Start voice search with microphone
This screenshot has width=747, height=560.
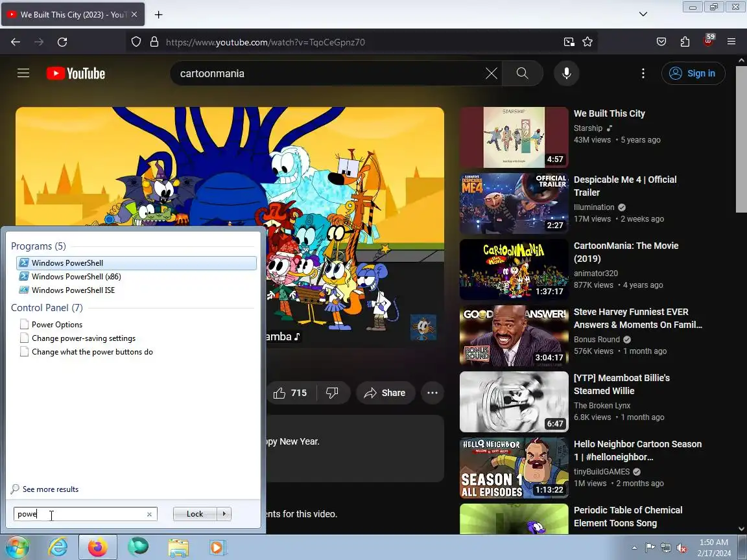click(567, 73)
